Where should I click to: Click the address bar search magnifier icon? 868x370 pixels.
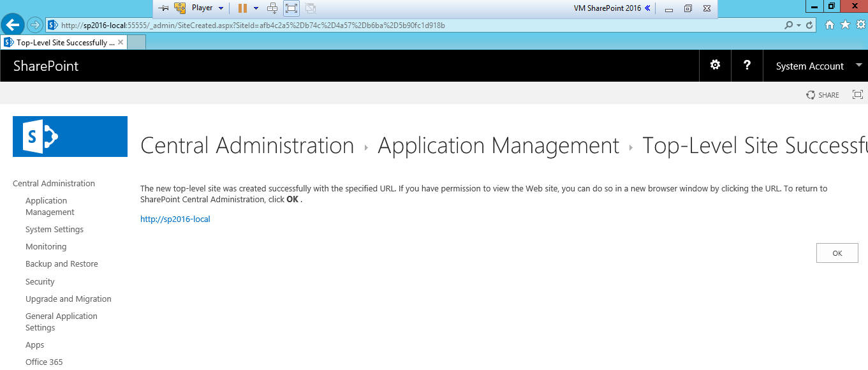click(x=789, y=26)
